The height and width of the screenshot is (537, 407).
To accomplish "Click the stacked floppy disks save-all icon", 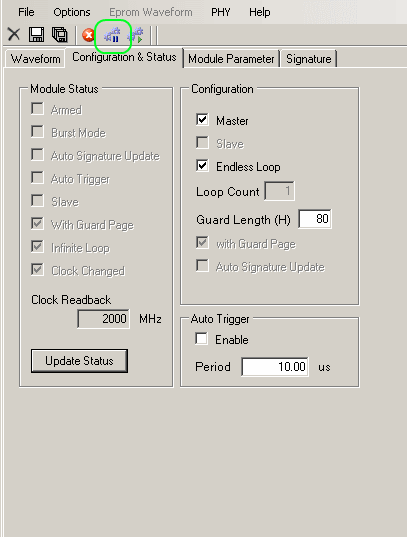I will [x=60, y=35].
